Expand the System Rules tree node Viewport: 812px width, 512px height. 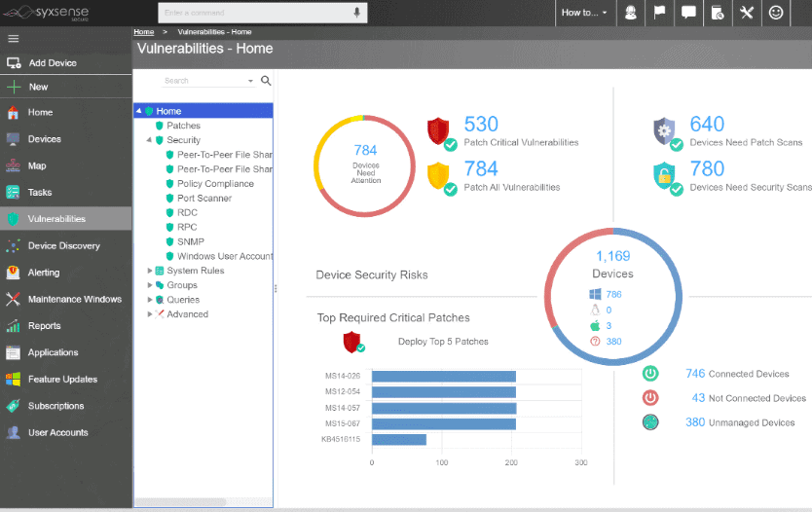pyautogui.click(x=149, y=271)
